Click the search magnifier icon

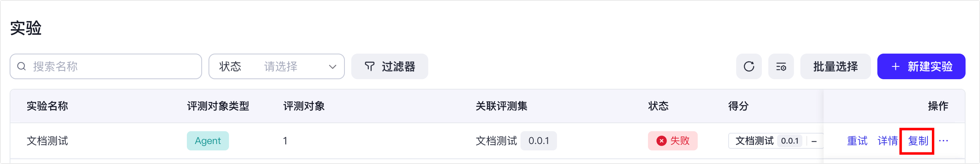point(22,66)
